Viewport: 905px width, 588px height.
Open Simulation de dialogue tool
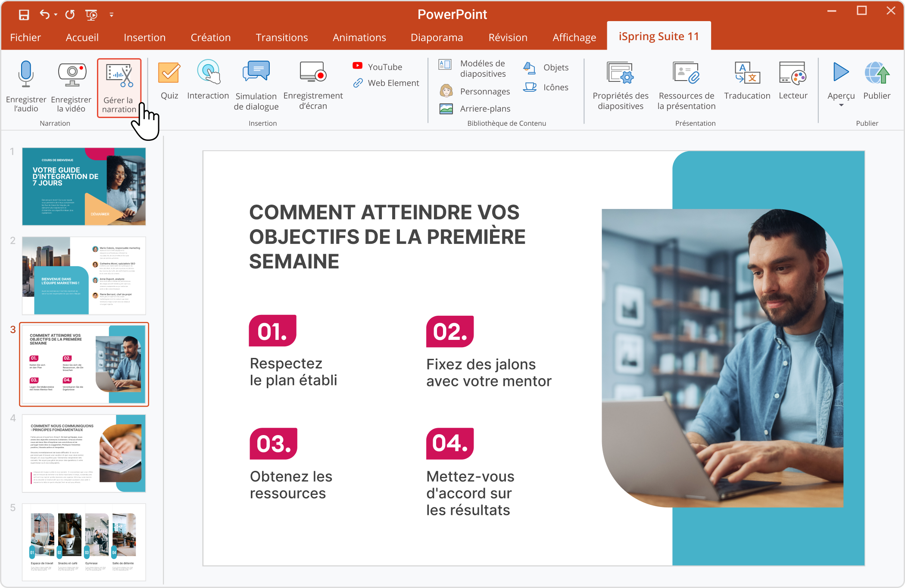[256, 86]
